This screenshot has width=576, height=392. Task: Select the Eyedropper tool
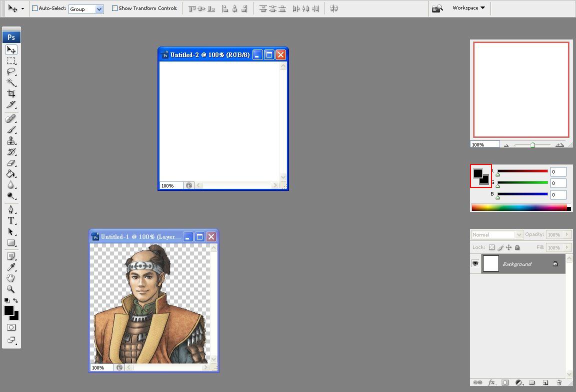click(x=11, y=267)
